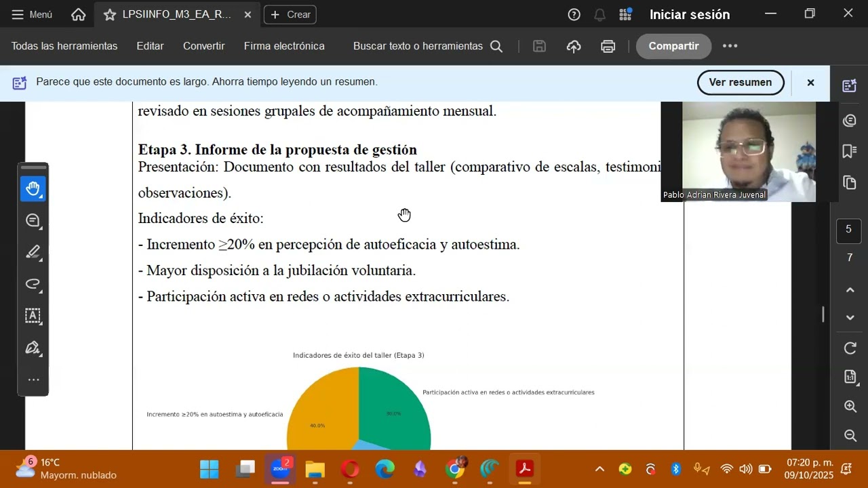Show hidden icons in system tray
This screenshot has width=868, height=488.
click(599, 469)
